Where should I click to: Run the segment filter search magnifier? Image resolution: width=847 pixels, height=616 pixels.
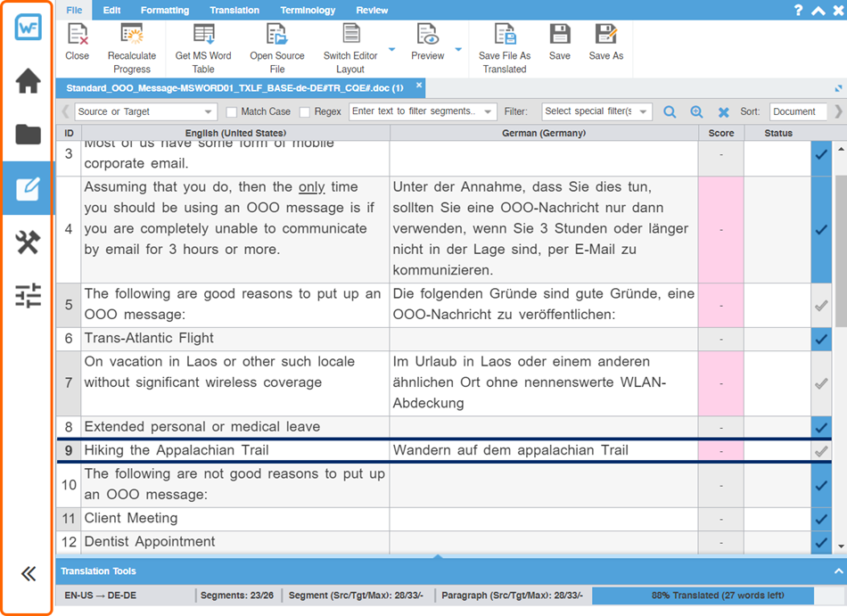coord(670,112)
